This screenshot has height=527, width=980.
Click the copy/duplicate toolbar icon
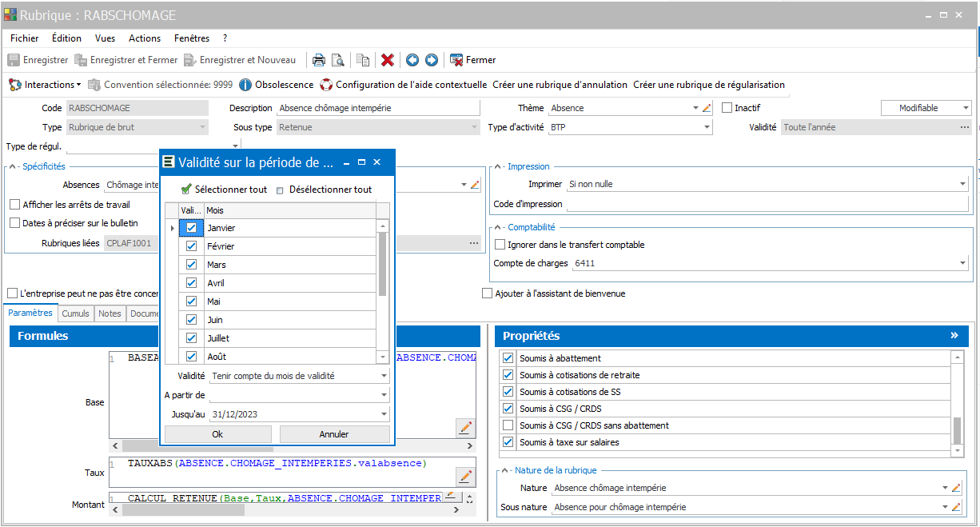point(363,60)
